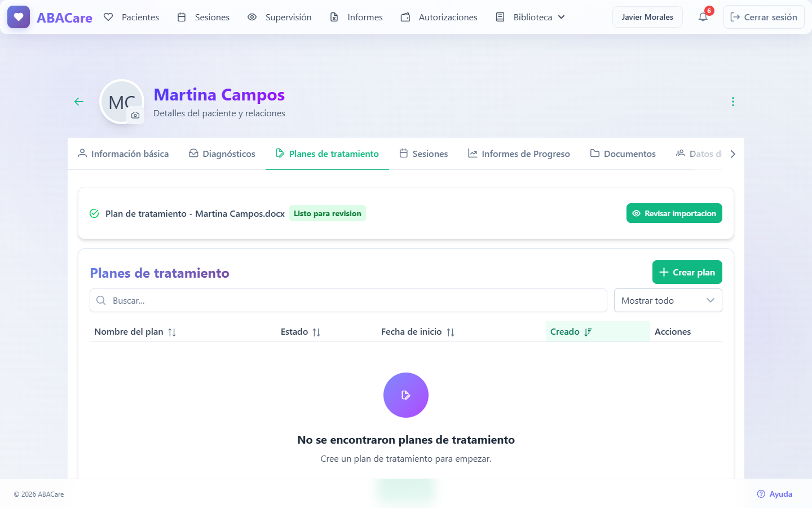Click the Crear plan button
Viewport: 812px width, 508px height.
click(x=687, y=272)
